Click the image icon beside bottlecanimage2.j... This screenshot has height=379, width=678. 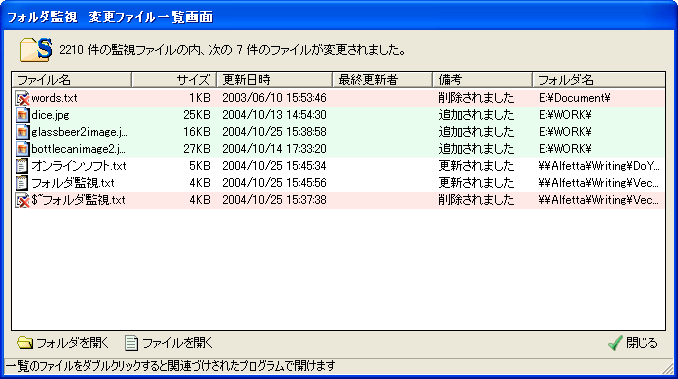pos(22,149)
